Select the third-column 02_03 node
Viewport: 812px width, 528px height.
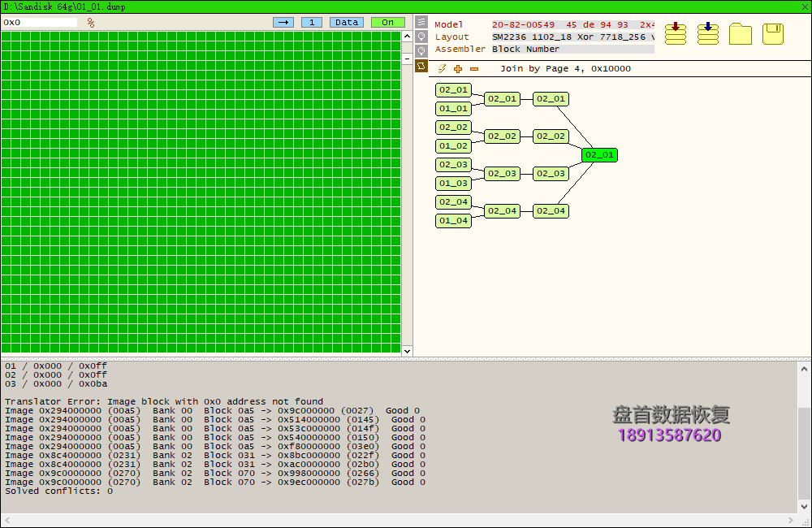[551, 173]
